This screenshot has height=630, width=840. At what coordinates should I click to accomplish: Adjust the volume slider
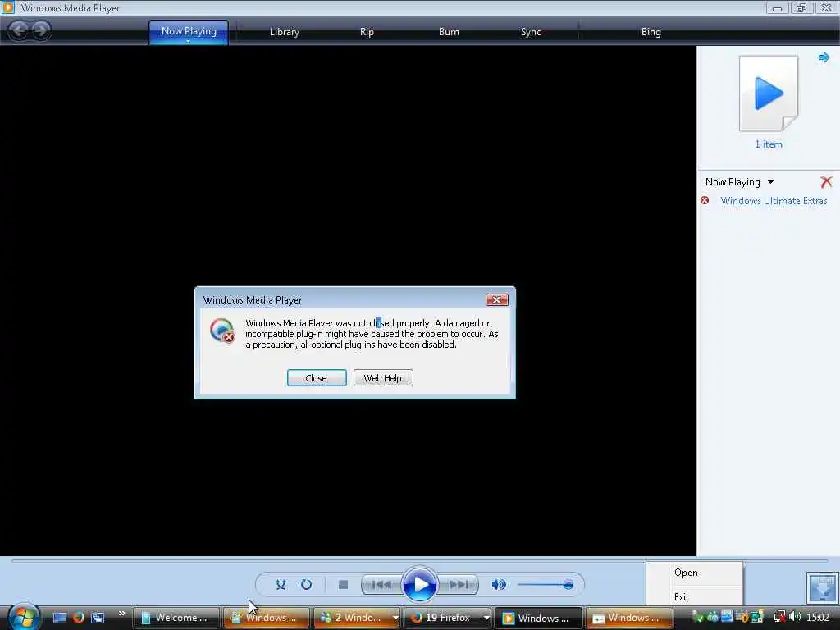[546, 584]
